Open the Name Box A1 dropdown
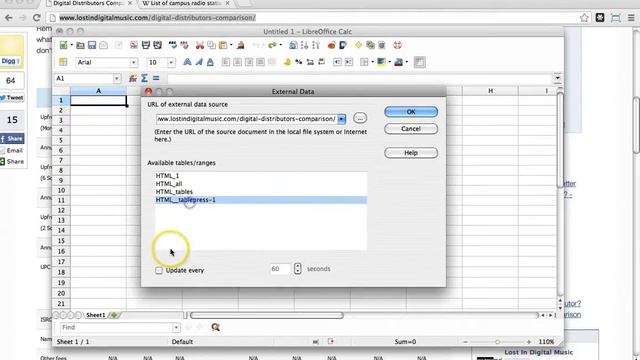Screen dimensions: 640x360 point(116,78)
